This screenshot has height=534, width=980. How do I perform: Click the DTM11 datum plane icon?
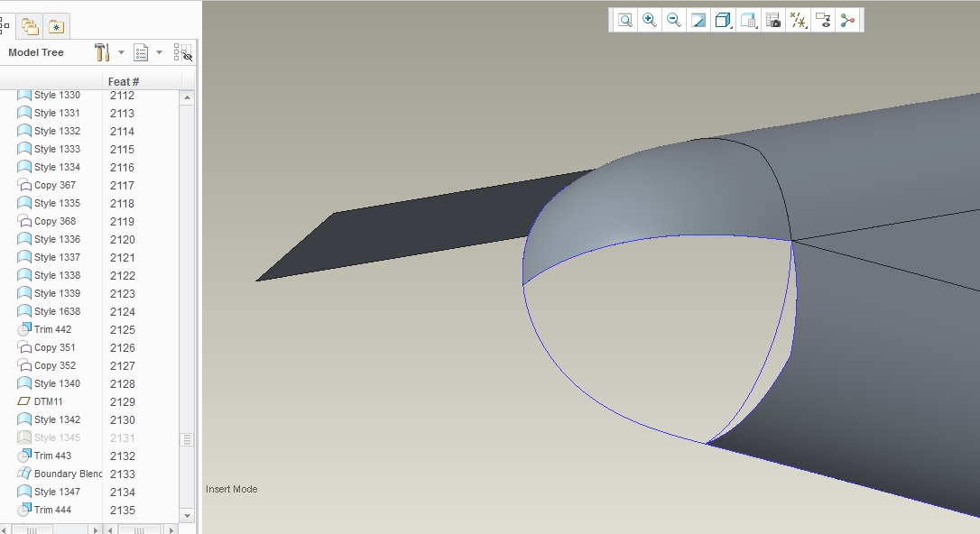[23, 401]
